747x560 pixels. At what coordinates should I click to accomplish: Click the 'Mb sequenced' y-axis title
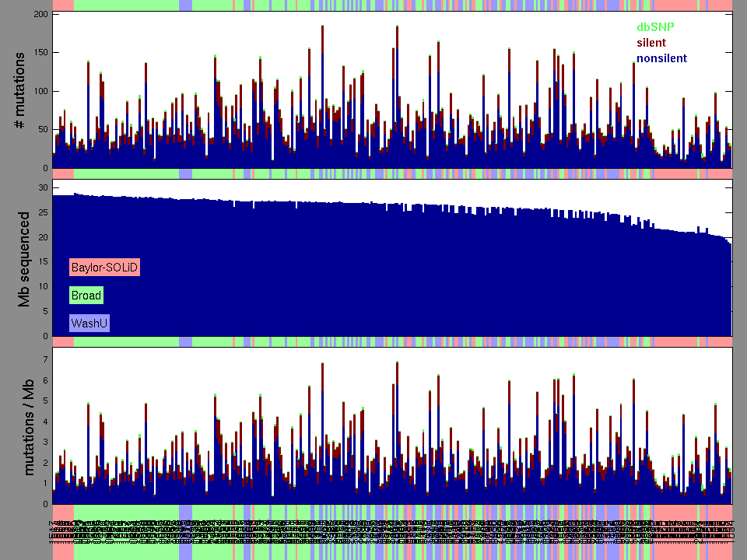tap(24, 258)
